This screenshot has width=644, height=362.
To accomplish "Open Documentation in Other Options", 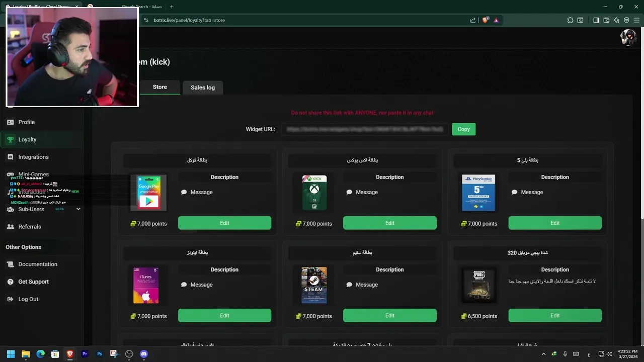I will click(38, 264).
